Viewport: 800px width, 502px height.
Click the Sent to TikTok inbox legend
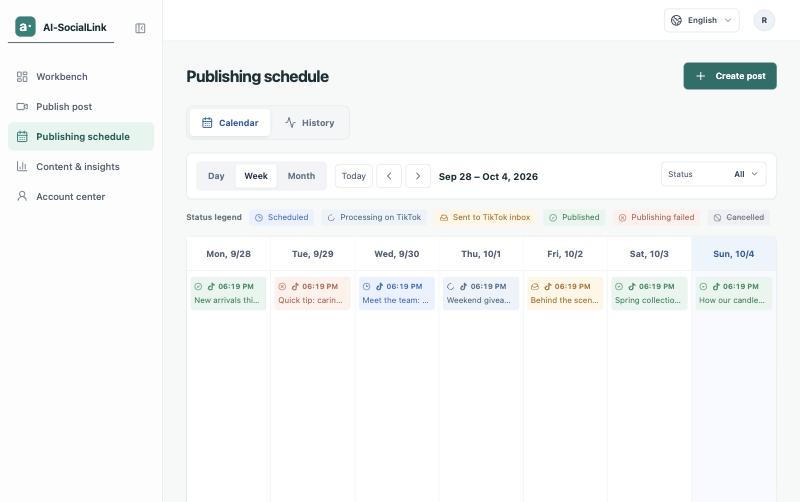pyautogui.click(x=485, y=217)
